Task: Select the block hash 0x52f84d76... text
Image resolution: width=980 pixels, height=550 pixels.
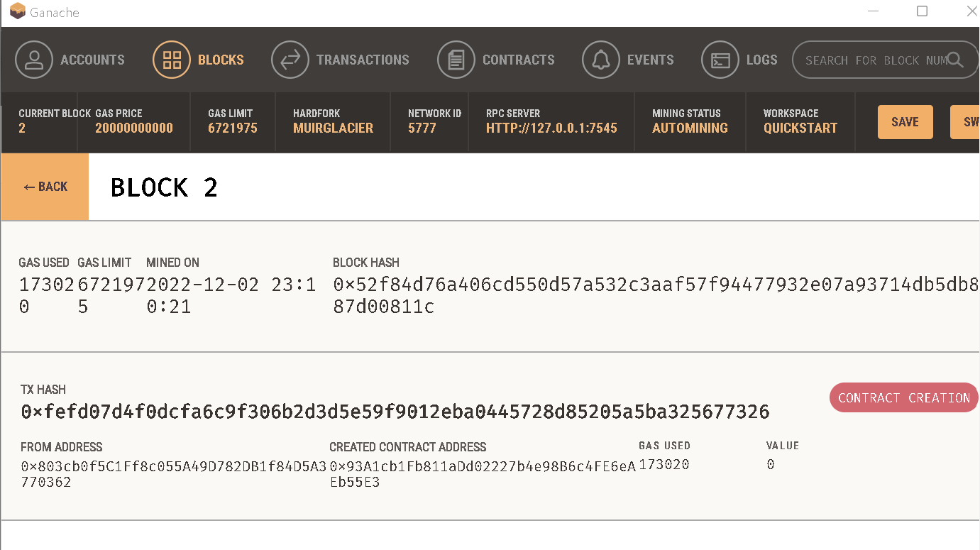Action: [x=656, y=295]
